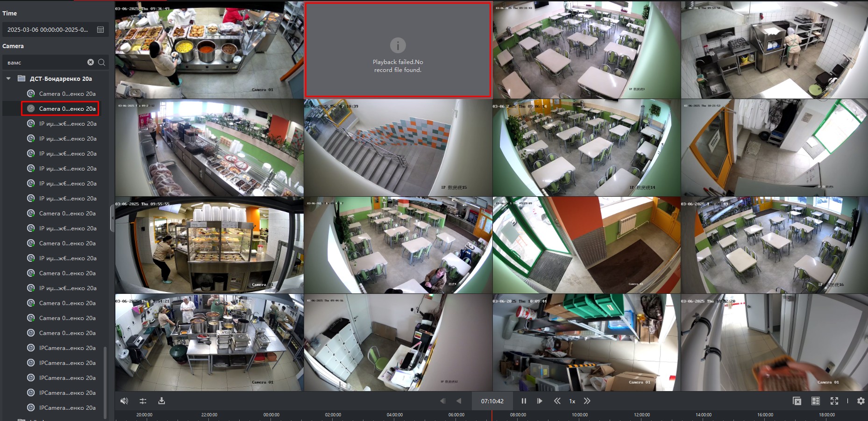Viewport: 868px width, 421px height.
Task: Open playback adjustment sliders icon
Action: pyautogui.click(x=143, y=401)
